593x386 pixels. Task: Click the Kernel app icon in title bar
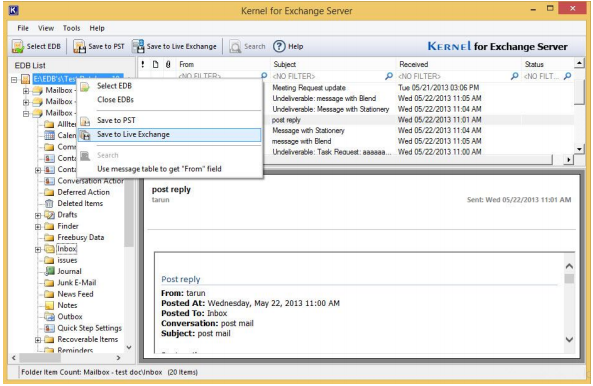(x=14, y=10)
